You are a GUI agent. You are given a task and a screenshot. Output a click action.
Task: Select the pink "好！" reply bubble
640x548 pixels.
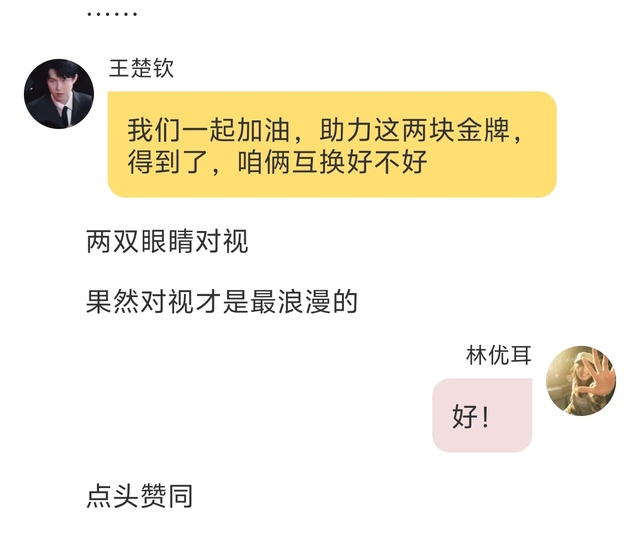pyautogui.click(x=482, y=415)
